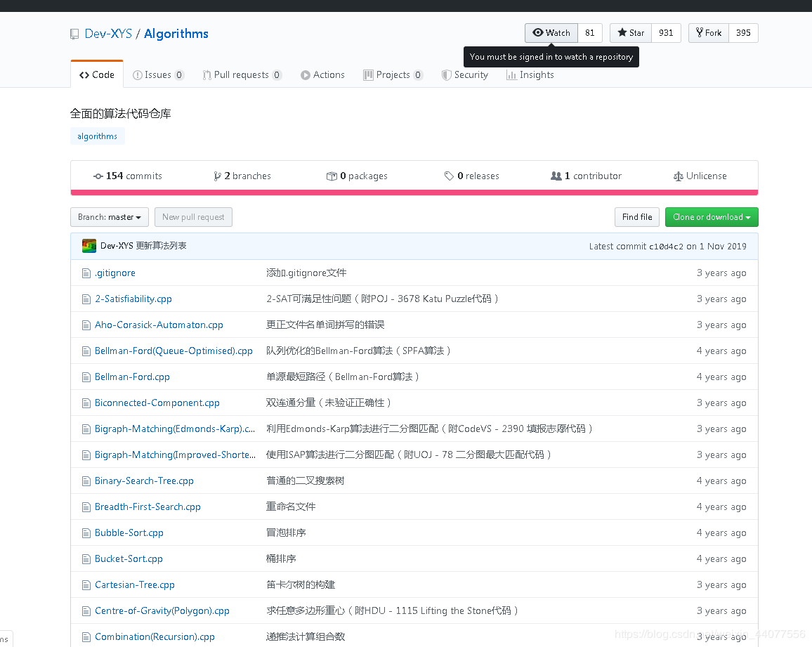
Task: Click the fork icon on the Fork button
Action: tap(700, 32)
